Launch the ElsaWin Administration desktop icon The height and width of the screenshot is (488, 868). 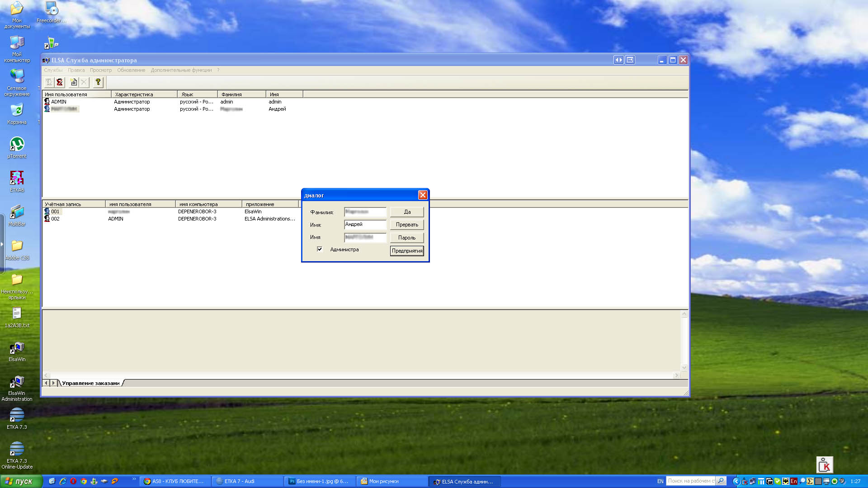point(17,388)
